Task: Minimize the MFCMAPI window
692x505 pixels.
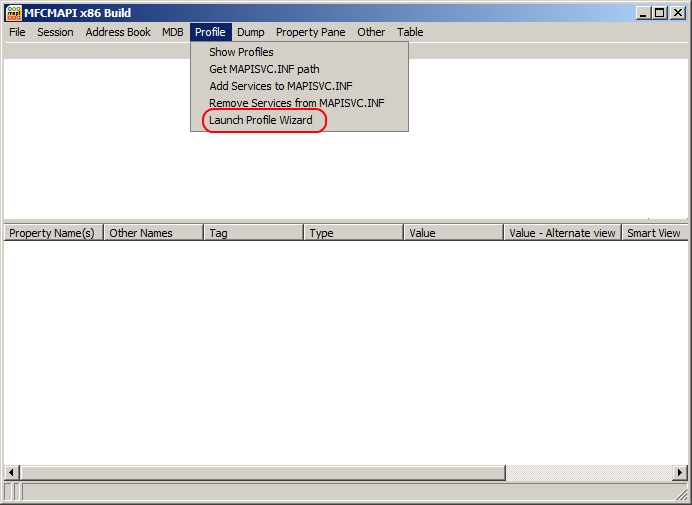Action: pyautogui.click(x=643, y=13)
